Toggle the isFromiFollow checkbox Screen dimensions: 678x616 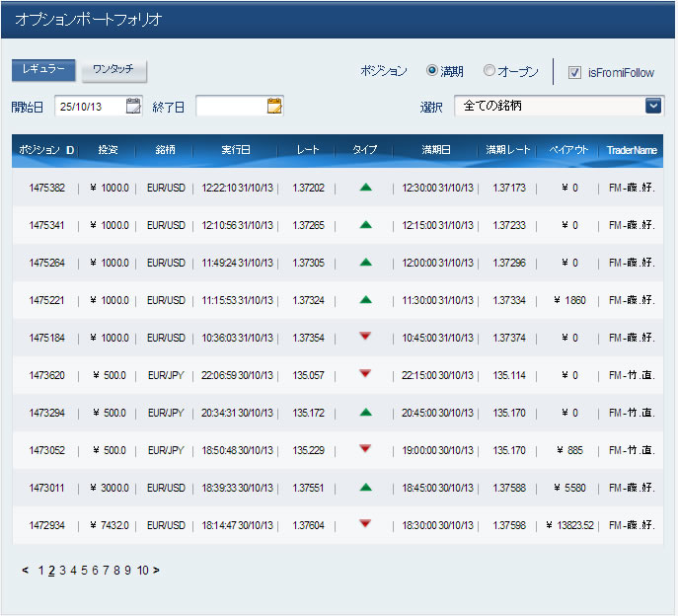(574, 73)
